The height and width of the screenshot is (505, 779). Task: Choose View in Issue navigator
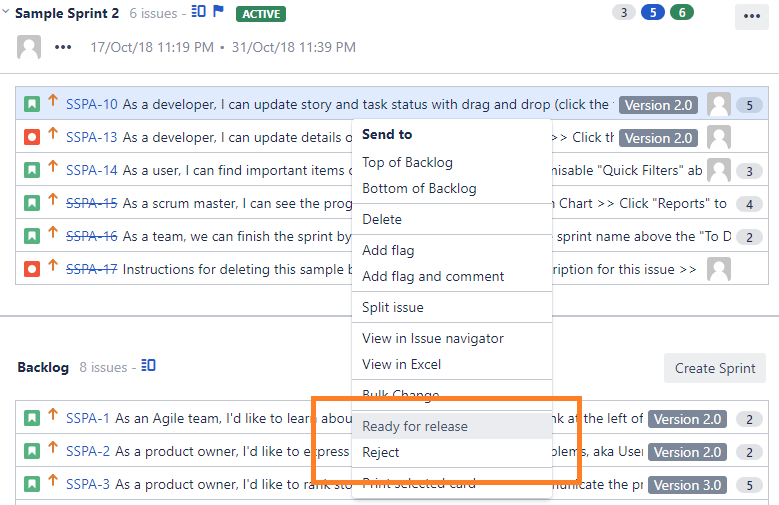pyautogui.click(x=452, y=338)
